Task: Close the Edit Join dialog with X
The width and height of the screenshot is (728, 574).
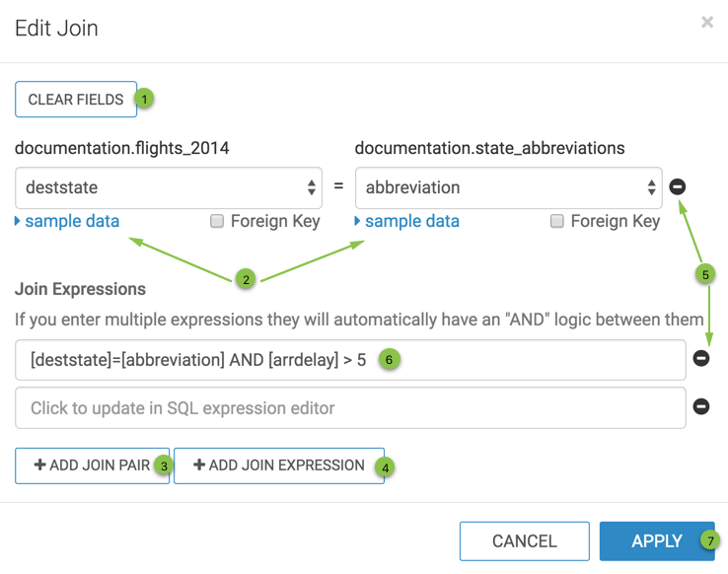Action: pos(707,23)
